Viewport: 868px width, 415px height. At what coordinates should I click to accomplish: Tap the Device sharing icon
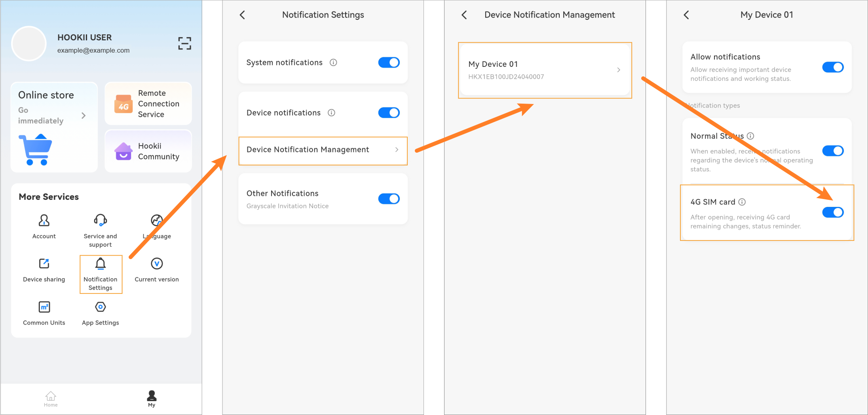tap(44, 263)
